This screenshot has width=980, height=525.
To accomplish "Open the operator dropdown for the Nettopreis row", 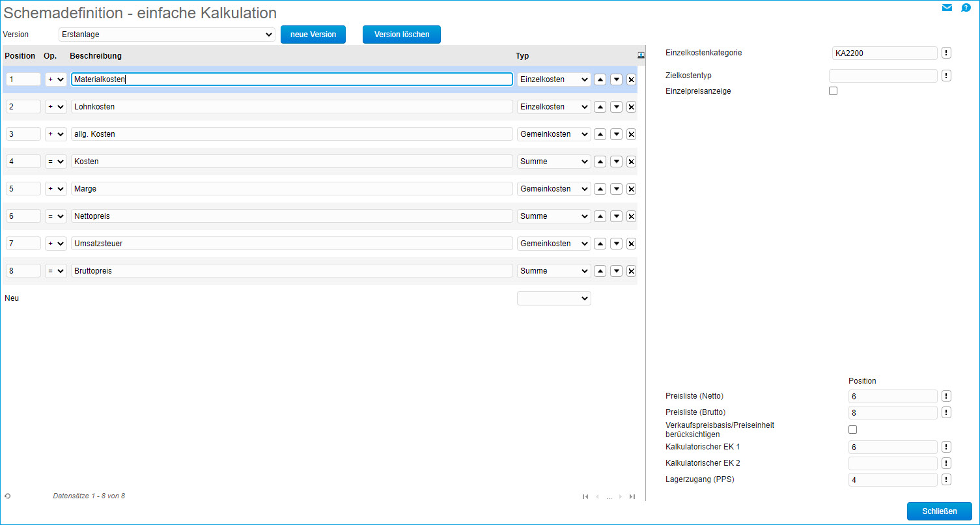I will tap(56, 216).
